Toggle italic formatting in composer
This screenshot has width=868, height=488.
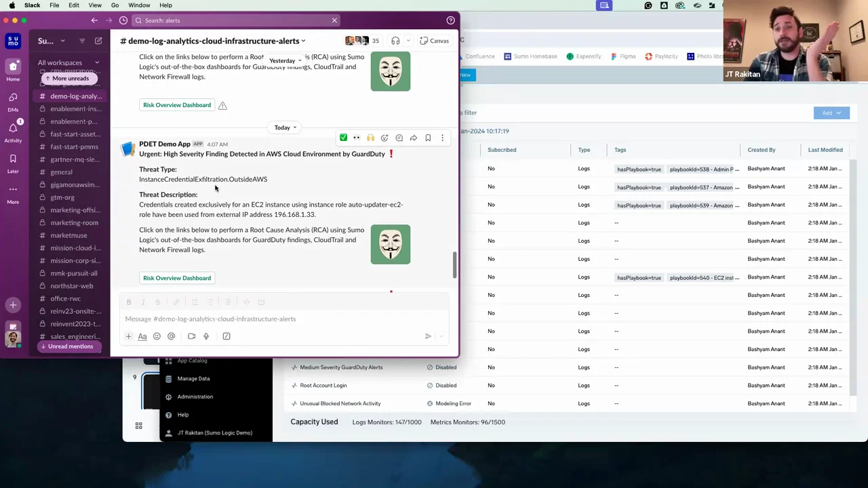point(143,302)
